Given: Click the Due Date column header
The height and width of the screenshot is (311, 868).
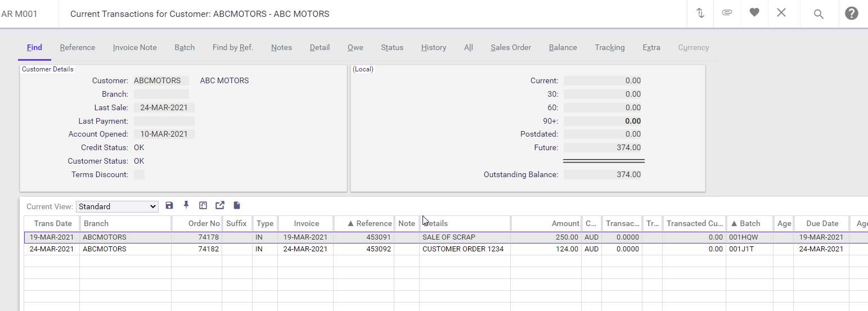Looking at the screenshot, I should click(x=822, y=223).
